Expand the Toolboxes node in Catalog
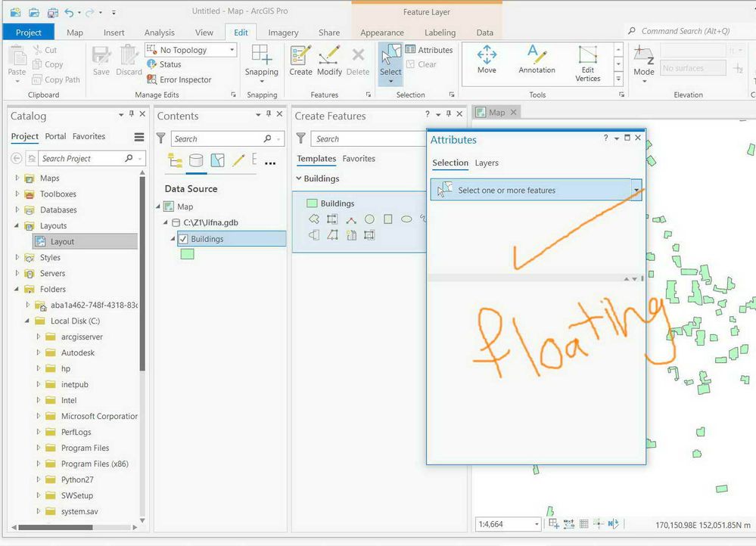This screenshot has height=546, width=756. 17,194
